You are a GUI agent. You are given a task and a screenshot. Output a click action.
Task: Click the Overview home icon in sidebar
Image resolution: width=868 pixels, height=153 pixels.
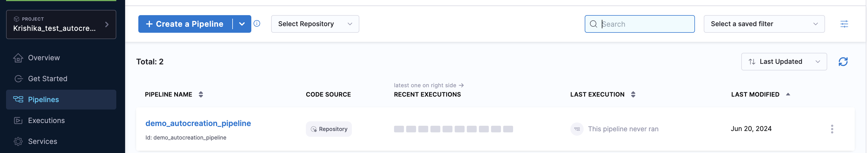pos(18,58)
